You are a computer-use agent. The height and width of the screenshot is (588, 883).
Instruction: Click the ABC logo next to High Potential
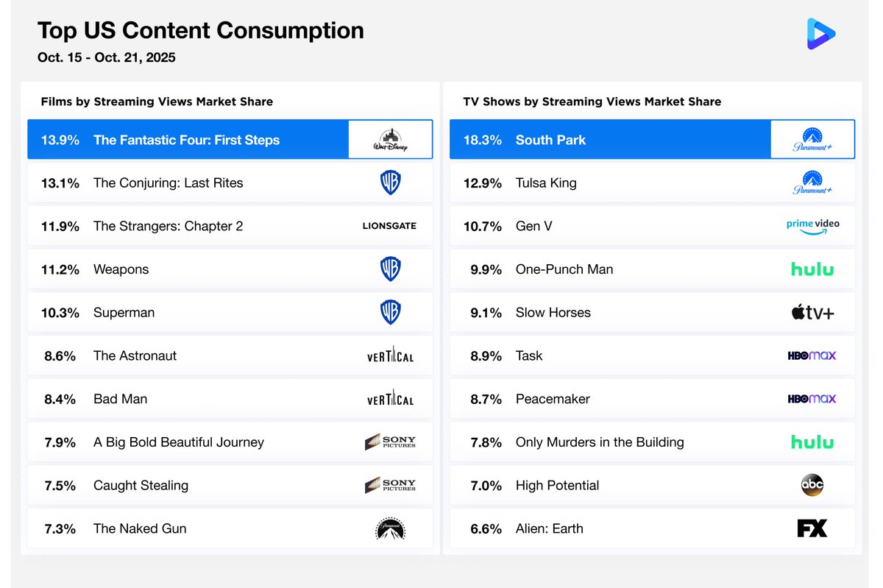pos(812,485)
